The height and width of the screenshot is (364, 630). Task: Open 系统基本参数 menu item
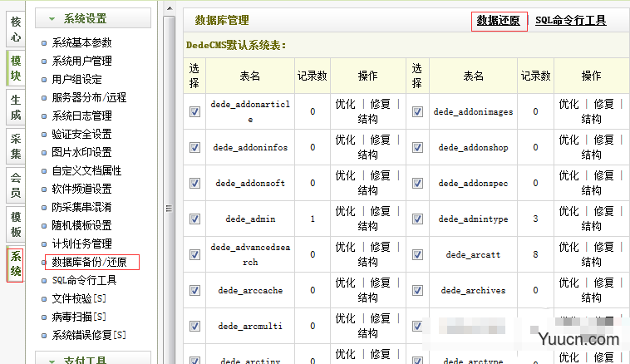click(x=81, y=42)
